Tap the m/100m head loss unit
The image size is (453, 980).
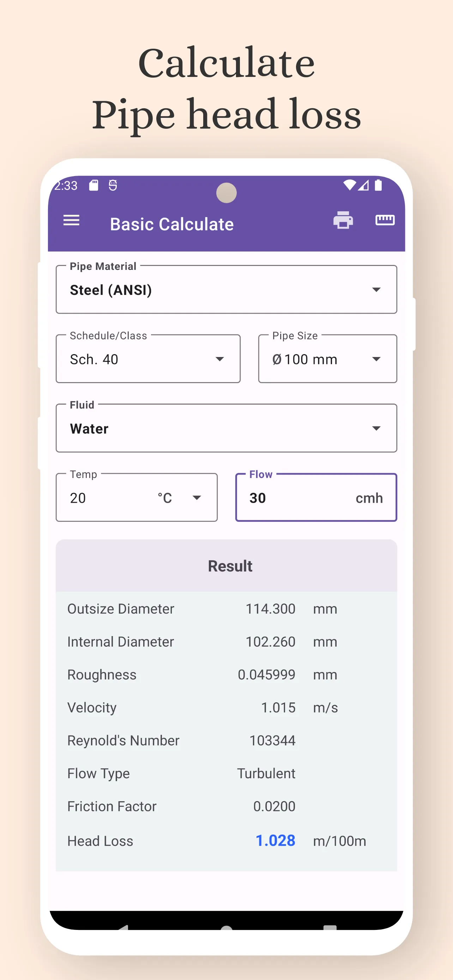coord(339,841)
